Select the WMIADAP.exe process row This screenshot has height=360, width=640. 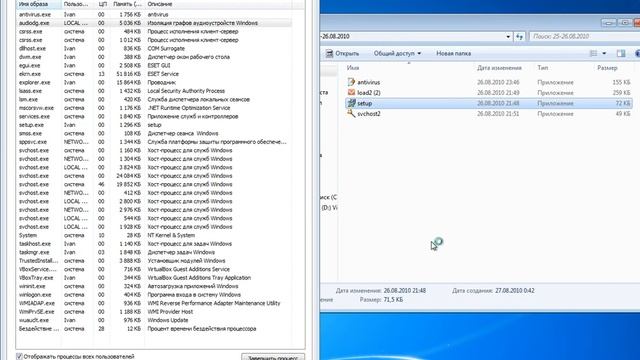tap(154, 303)
